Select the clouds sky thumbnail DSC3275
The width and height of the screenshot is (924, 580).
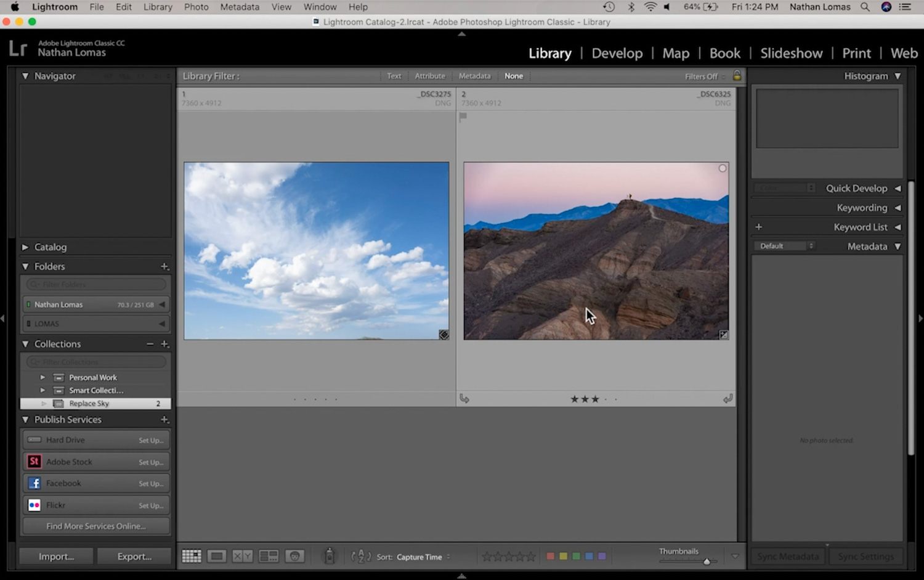click(317, 251)
